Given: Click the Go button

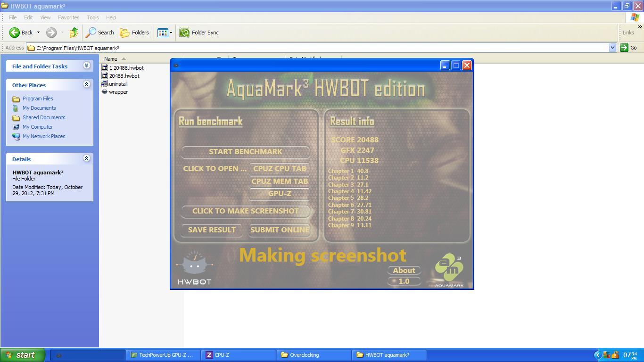Looking at the screenshot, I should [x=629, y=48].
